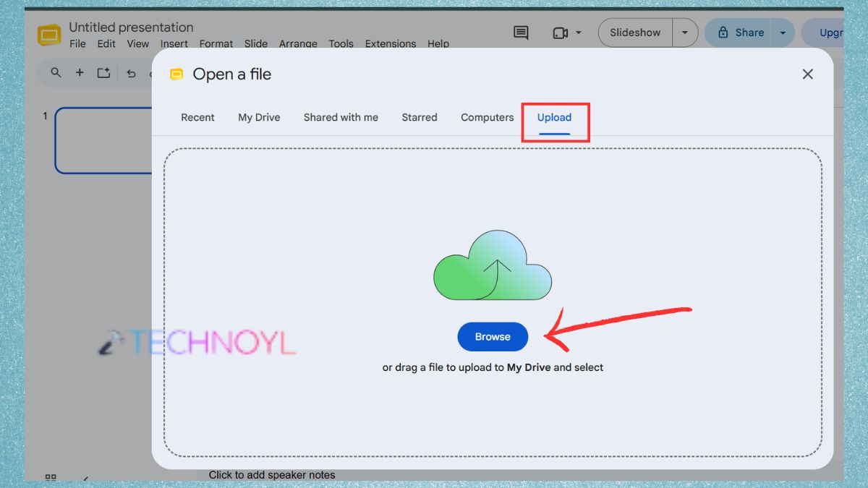Add a new slide with plus icon
The width and height of the screenshot is (868, 488).
(x=80, y=73)
